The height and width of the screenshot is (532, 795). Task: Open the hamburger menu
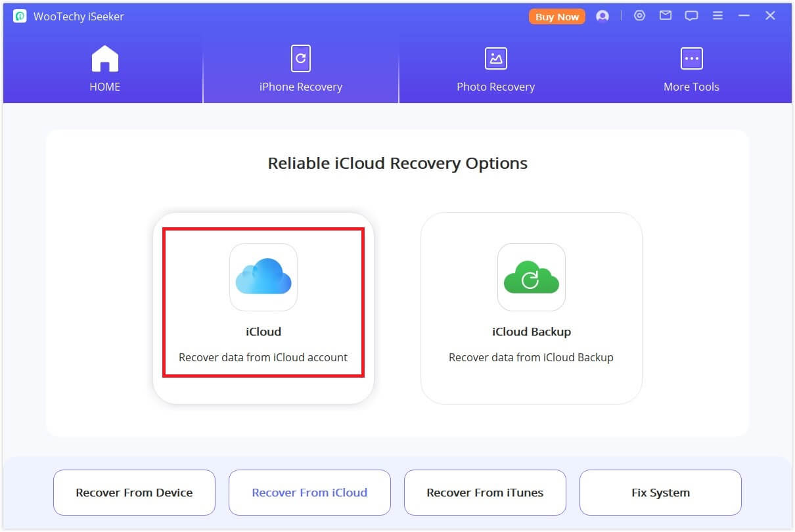[717, 15]
